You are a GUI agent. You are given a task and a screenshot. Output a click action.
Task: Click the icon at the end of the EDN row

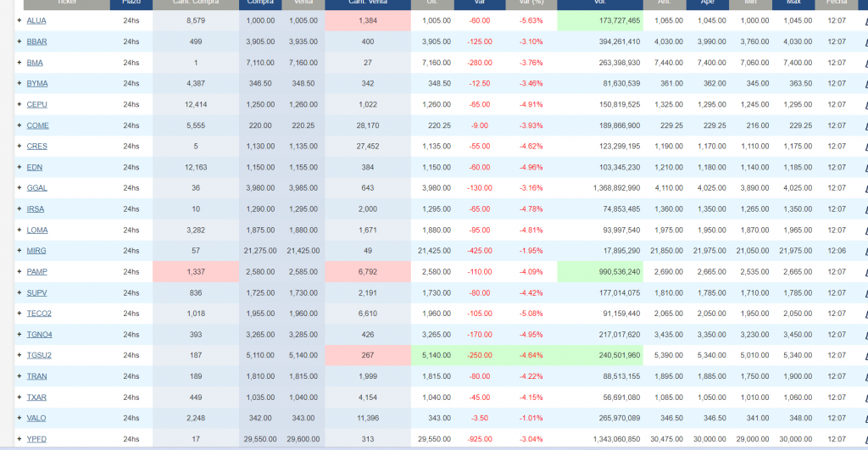864,167
